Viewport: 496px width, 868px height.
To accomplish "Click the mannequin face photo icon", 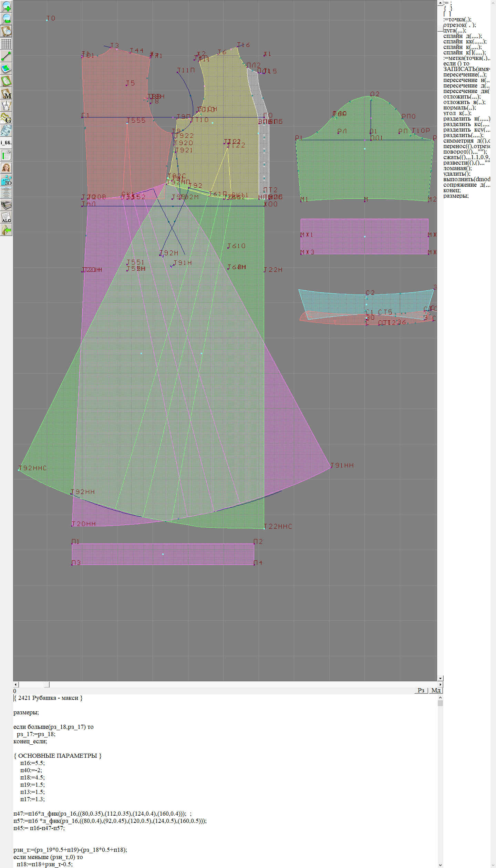I will click(x=6, y=168).
